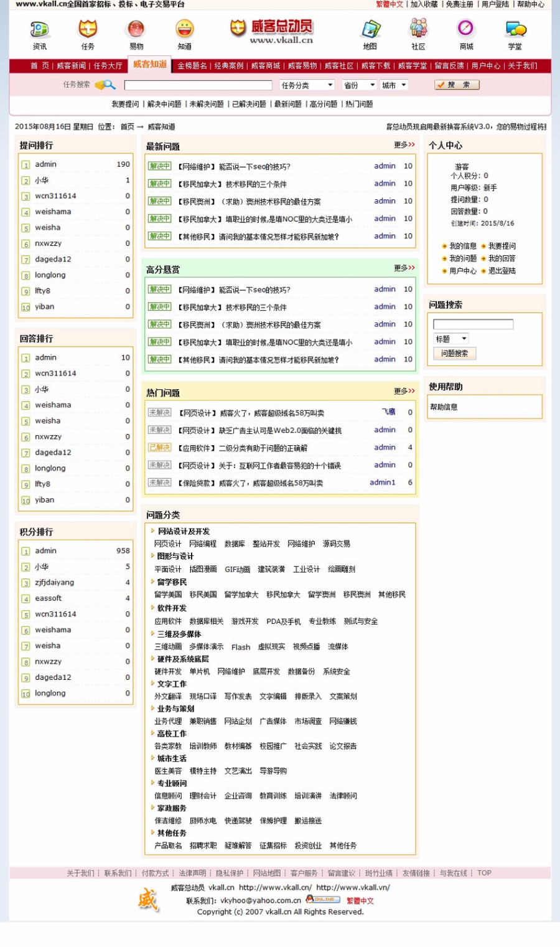Viewport: 560px width, 947px height.
Task: Click the vkyhoo@yahoo.com.cn email
Action: point(261,901)
